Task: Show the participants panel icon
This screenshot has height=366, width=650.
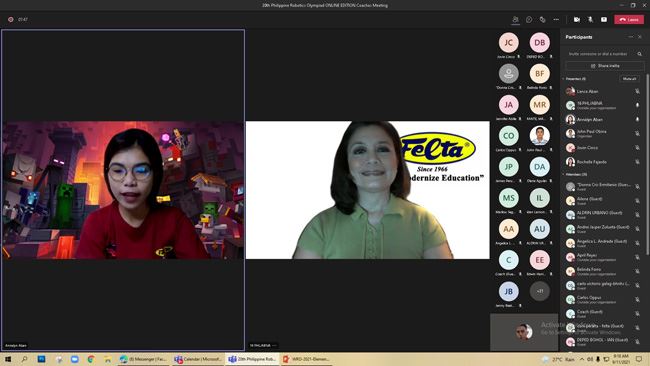Action: click(x=515, y=19)
